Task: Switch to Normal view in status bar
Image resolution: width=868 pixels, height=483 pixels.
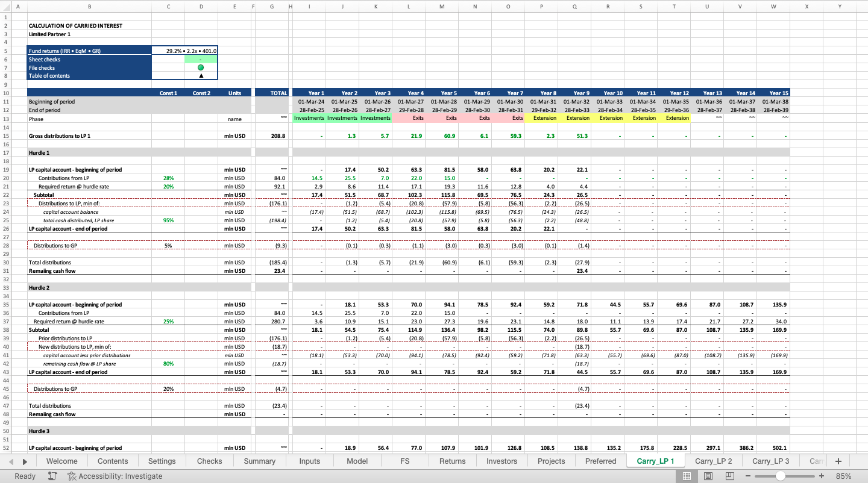Action: [x=687, y=476]
